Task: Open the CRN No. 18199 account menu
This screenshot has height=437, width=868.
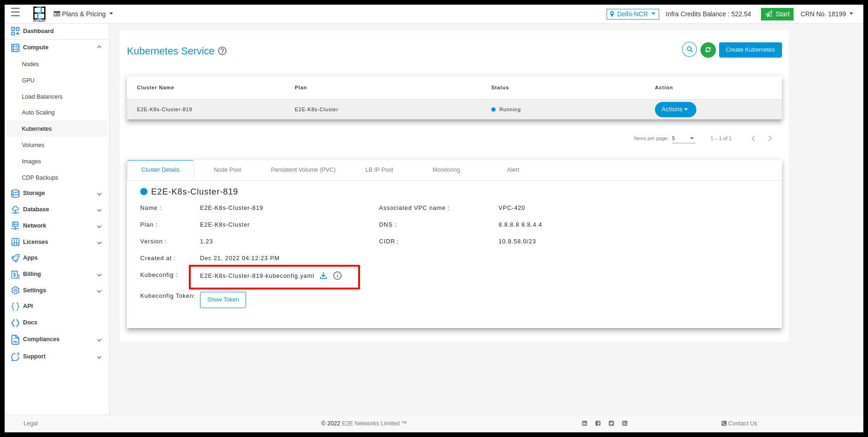Action: pyautogui.click(x=827, y=14)
